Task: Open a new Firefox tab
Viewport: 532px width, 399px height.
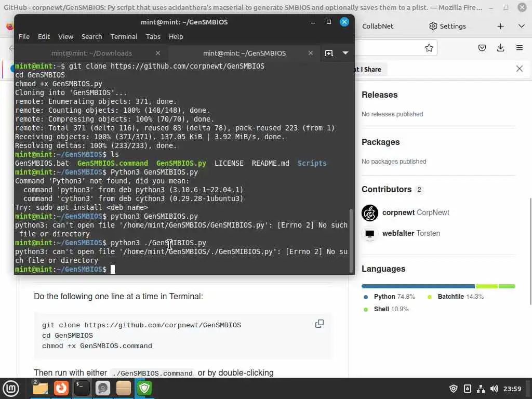Action: (500, 26)
